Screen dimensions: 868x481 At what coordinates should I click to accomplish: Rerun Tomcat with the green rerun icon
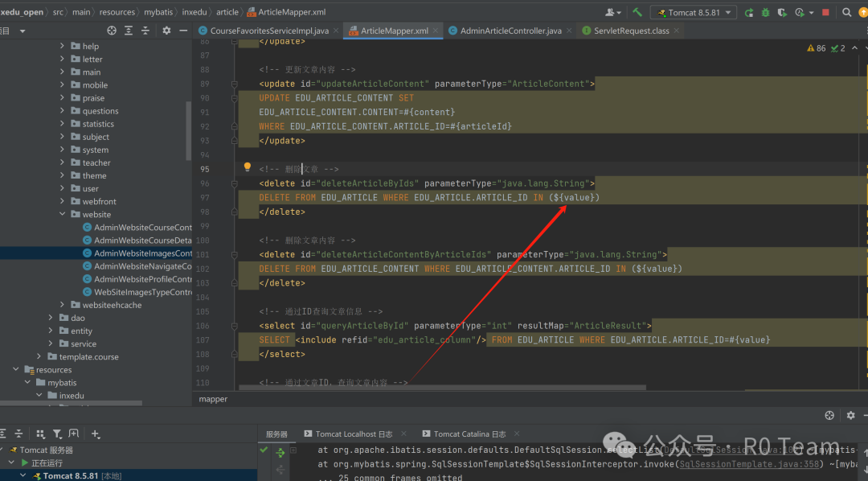point(749,12)
